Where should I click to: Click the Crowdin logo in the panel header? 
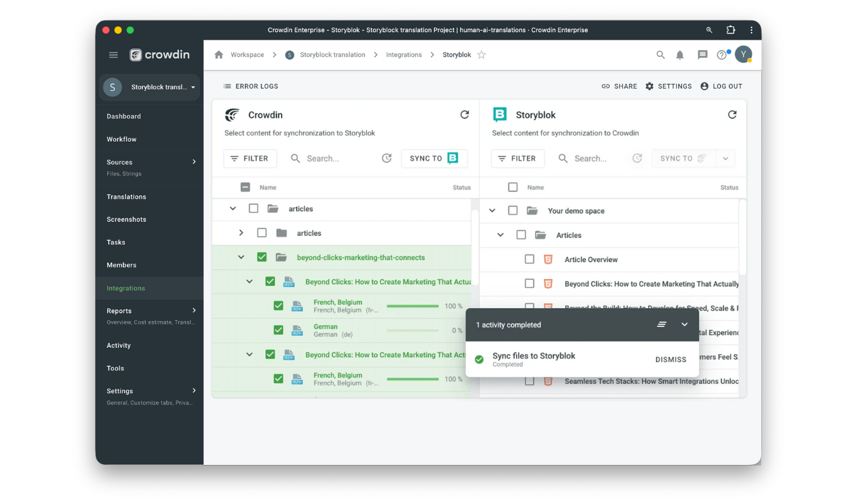pos(233,115)
